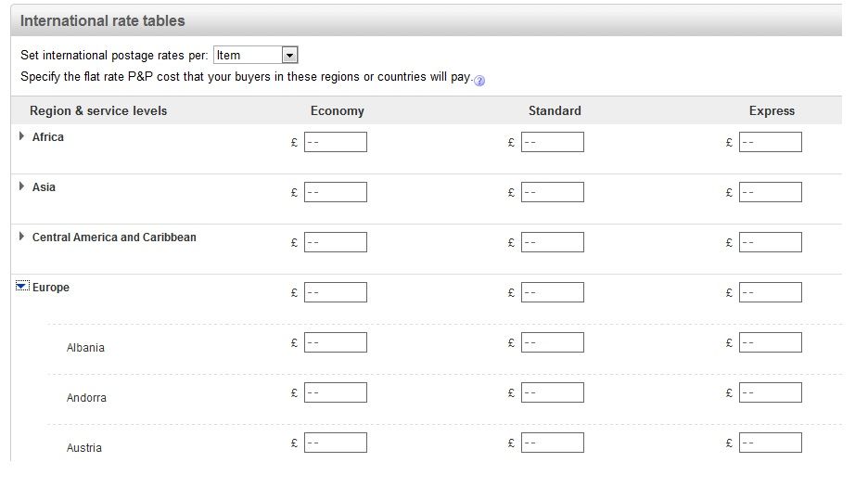Click Central America Standard rate field
The image size is (868, 488).
552,242
